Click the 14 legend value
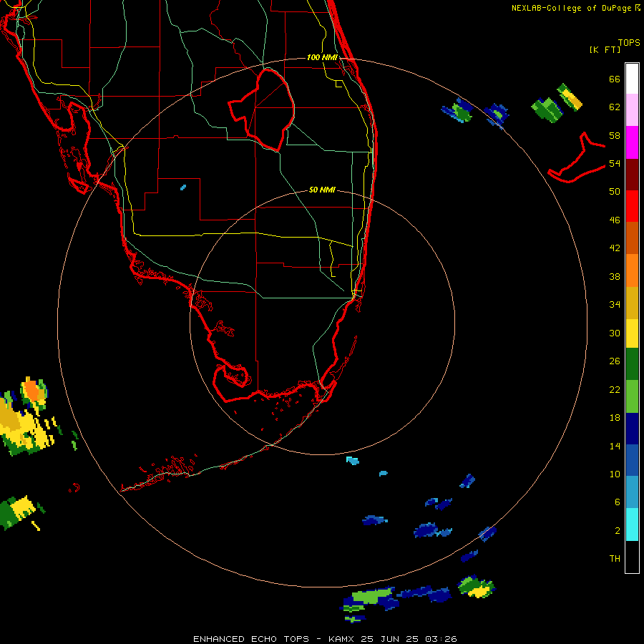This screenshot has height=644, width=644. point(615,446)
